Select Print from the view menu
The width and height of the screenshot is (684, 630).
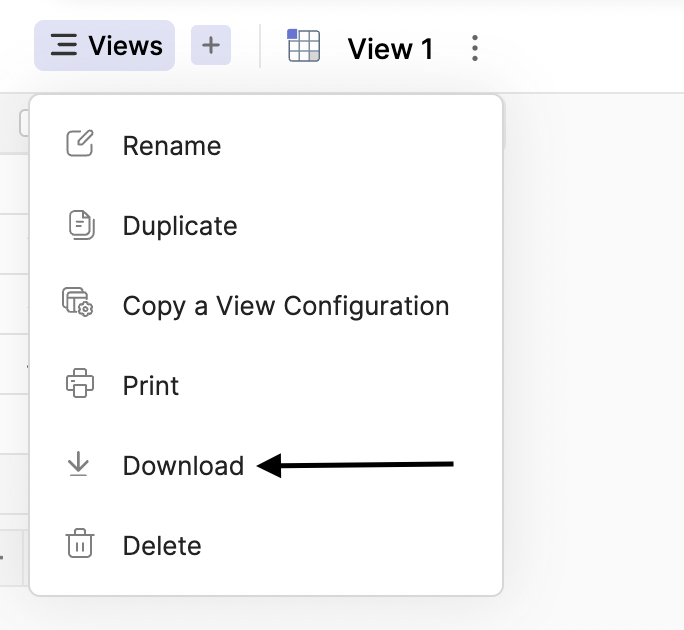pyautogui.click(x=151, y=386)
